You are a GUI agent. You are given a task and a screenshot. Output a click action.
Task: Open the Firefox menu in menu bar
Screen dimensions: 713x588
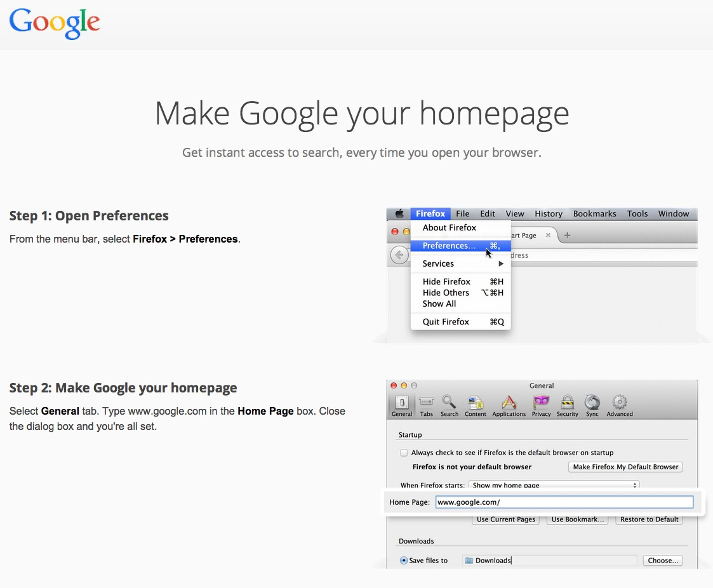coord(430,214)
